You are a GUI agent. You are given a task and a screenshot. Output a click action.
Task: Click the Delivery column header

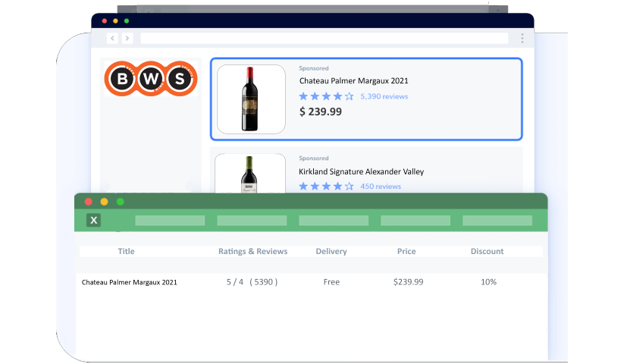[x=331, y=252]
